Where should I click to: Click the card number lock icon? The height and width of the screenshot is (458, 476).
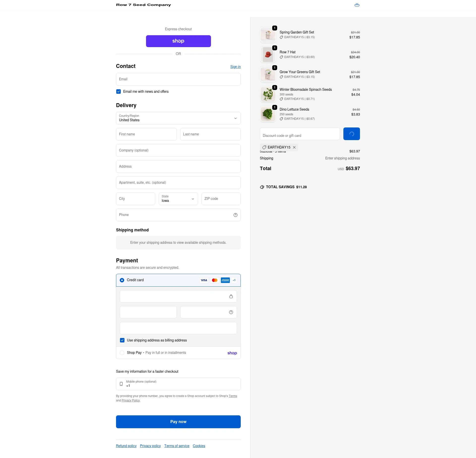(231, 296)
